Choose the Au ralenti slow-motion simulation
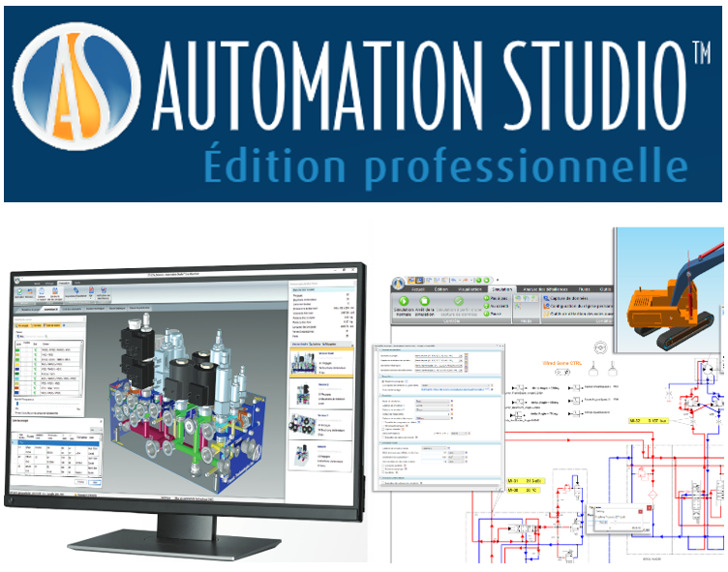 point(497,306)
